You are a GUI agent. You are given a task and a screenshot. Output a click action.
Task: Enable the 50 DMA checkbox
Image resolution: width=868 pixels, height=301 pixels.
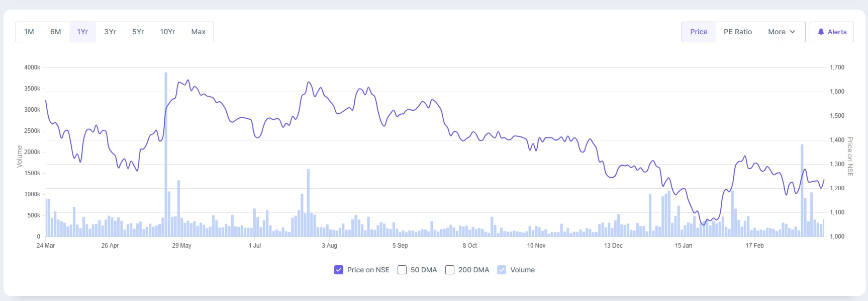coord(402,270)
